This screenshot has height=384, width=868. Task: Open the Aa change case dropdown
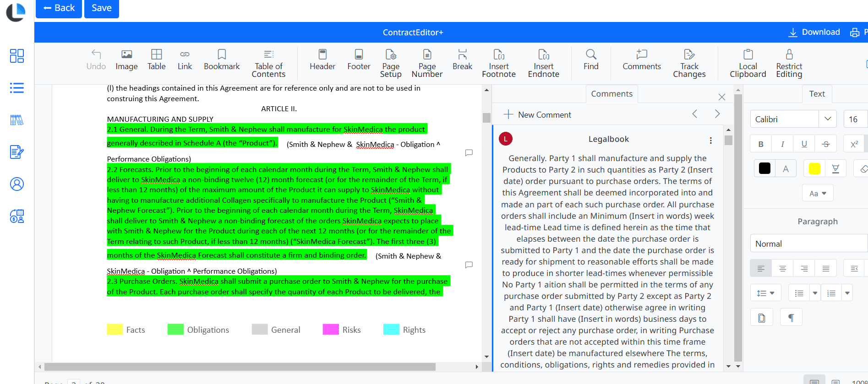click(x=818, y=193)
